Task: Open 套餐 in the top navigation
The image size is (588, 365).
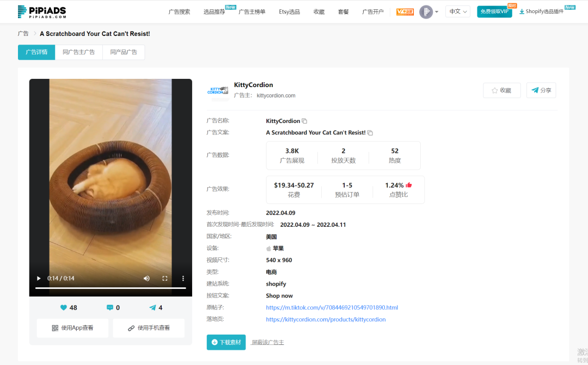Action: click(343, 11)
